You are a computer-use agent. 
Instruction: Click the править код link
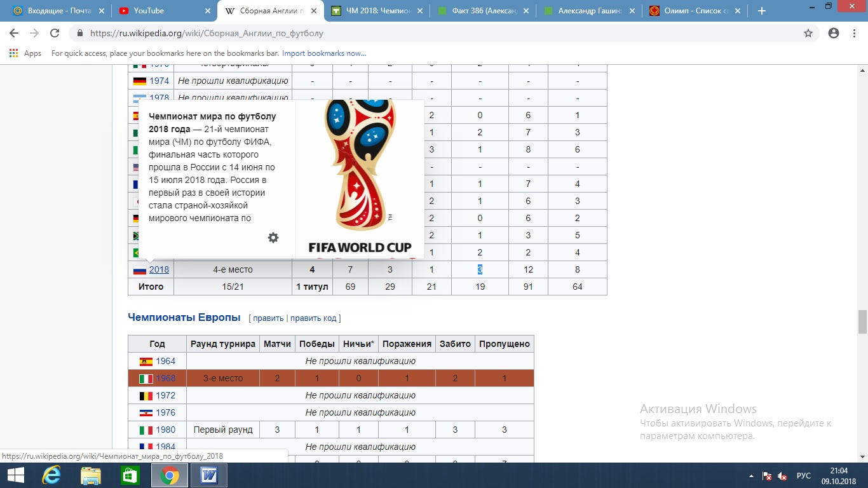(x=313, y=318)
